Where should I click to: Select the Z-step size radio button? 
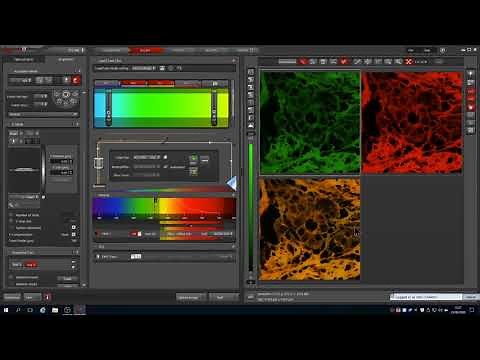point(11,221)
